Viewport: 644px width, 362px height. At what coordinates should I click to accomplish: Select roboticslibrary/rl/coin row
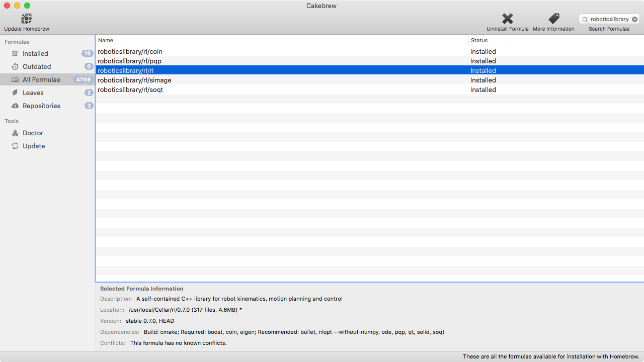point(370,51)
